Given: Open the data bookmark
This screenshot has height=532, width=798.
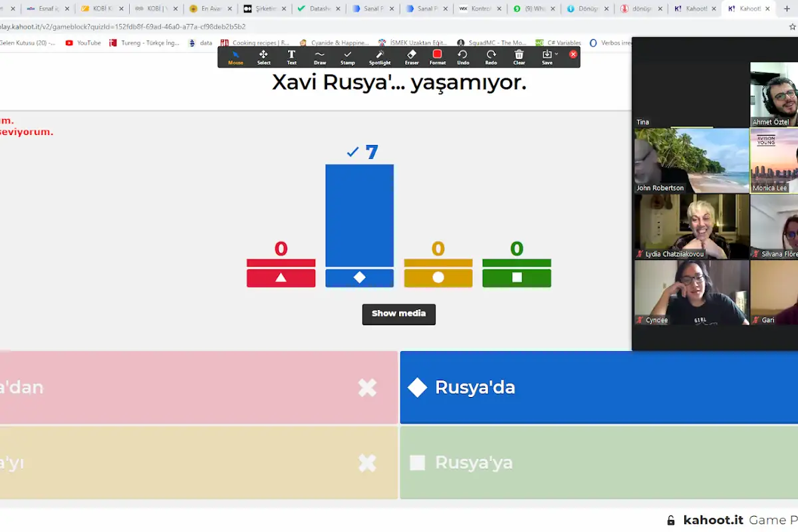Looking at the screenshot, I should (200, 43).
